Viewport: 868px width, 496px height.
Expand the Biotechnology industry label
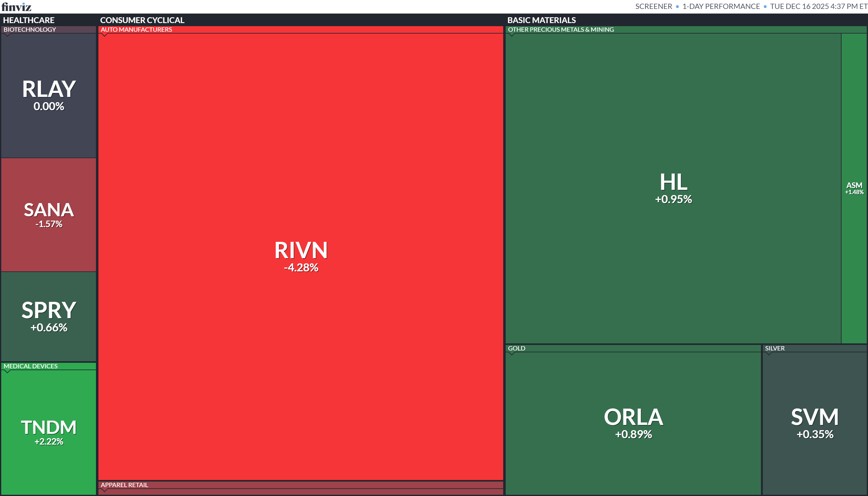tap(30, 30)
